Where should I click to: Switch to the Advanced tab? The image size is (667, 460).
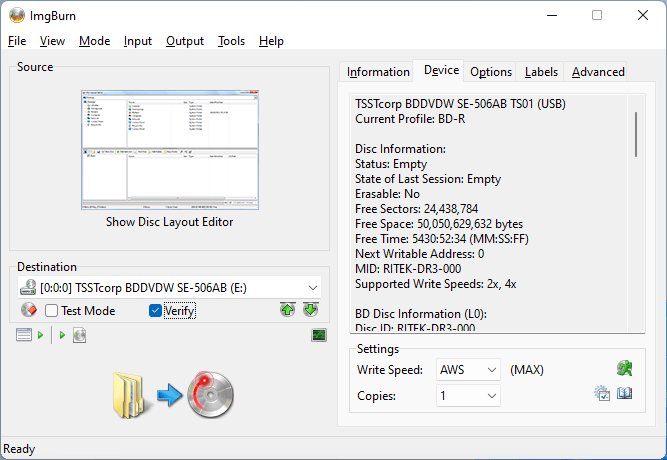[598, 71]
